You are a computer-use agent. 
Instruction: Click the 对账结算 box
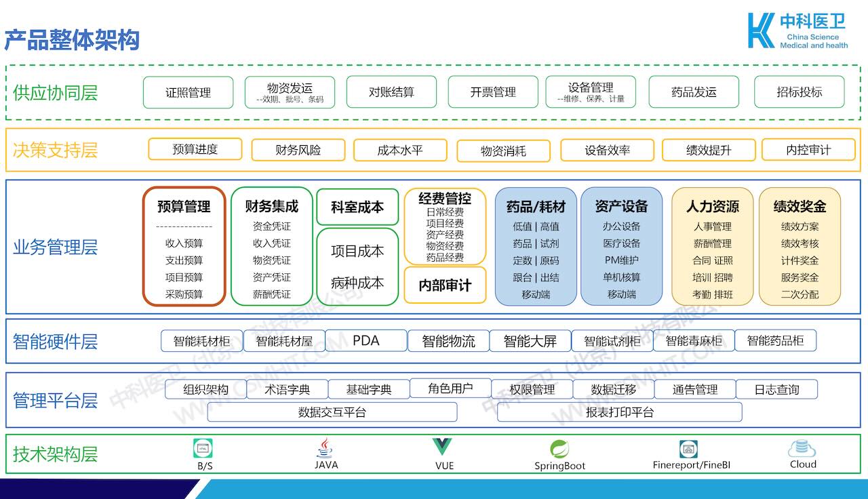click(391, 92)
